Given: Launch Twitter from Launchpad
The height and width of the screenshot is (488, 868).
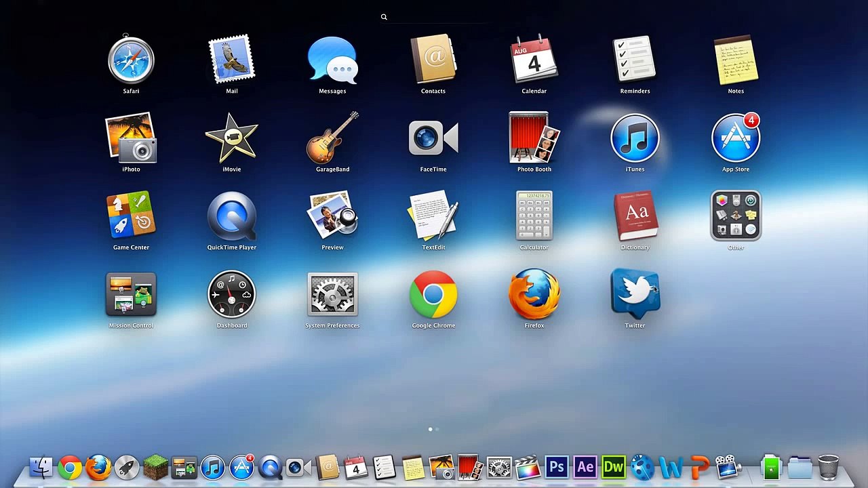Looking at the screenshot, I should 635,295.
